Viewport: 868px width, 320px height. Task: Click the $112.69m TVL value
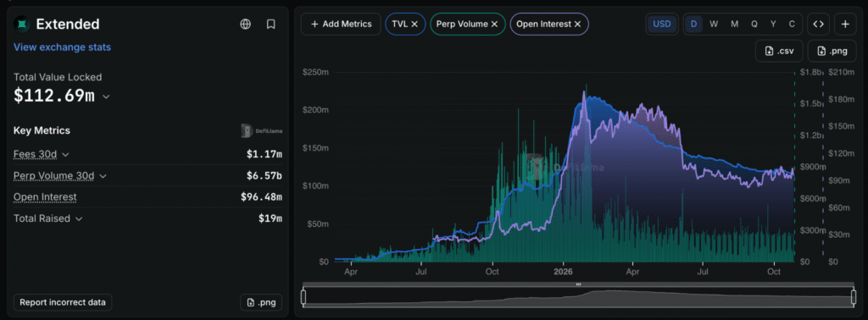click(54, 96)
